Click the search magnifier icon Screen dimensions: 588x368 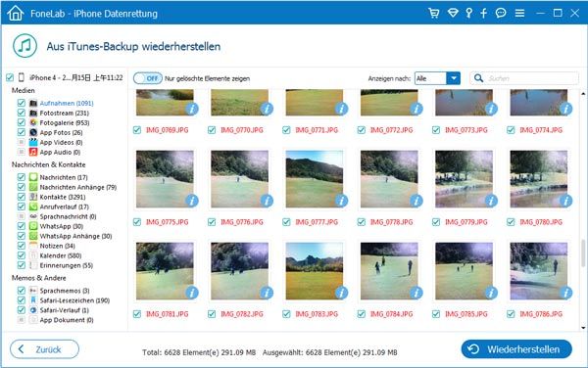point(478,78)
